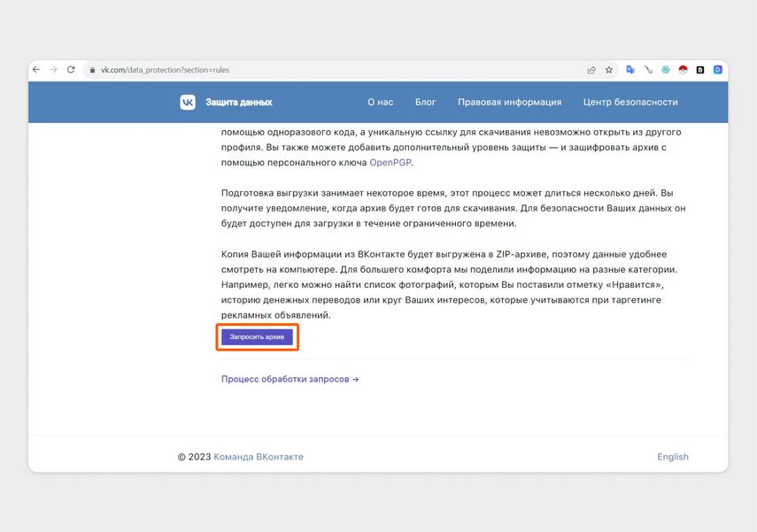Click the paragraph starting 'Копия Вашей информации'
757x532 pixels.
[450, 284]
